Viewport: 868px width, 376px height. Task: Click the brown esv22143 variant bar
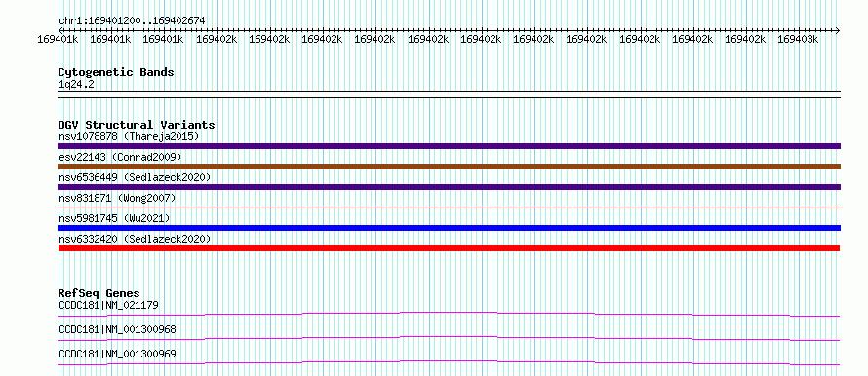(449, 167)
